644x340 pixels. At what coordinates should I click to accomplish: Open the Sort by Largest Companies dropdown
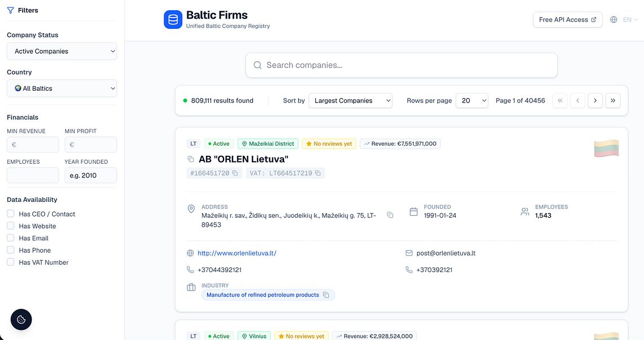pyautogui.click(x=350, y=100)
